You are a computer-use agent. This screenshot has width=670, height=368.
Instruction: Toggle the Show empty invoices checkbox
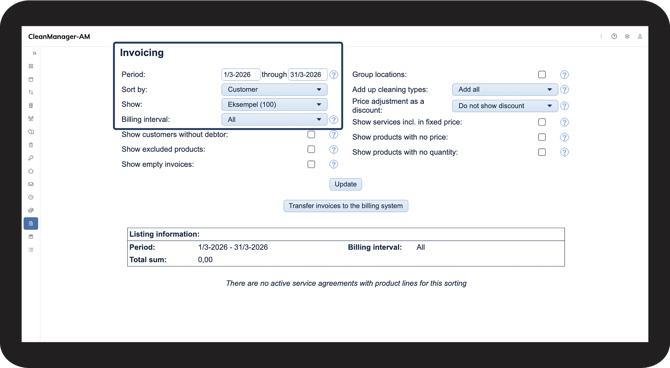(x=311, y=164)
